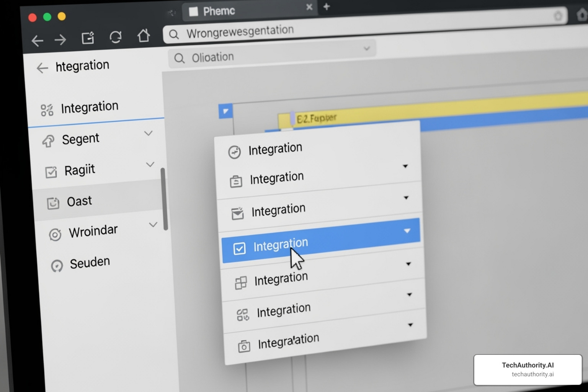The image size is (588, 392).
Task: Click the back navigation arrow in the browser toolbar
Action: [x=37, y=40]
